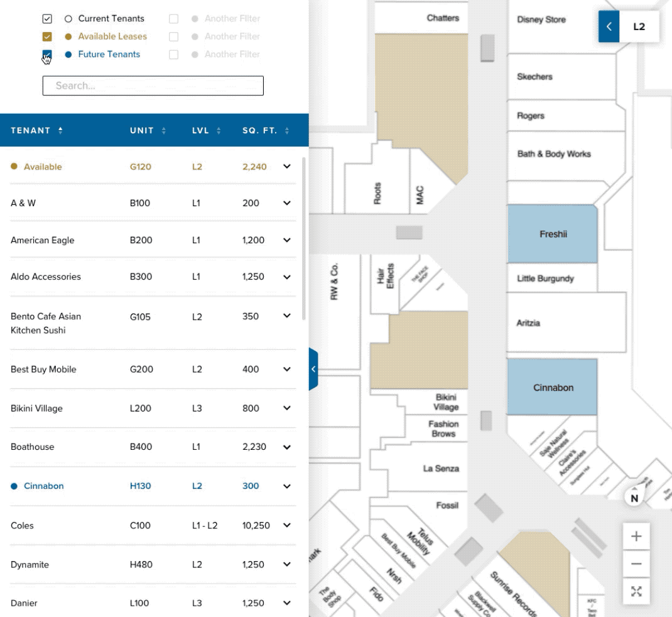
Task: Expand American Eagle row details
Action: point(287,240)
